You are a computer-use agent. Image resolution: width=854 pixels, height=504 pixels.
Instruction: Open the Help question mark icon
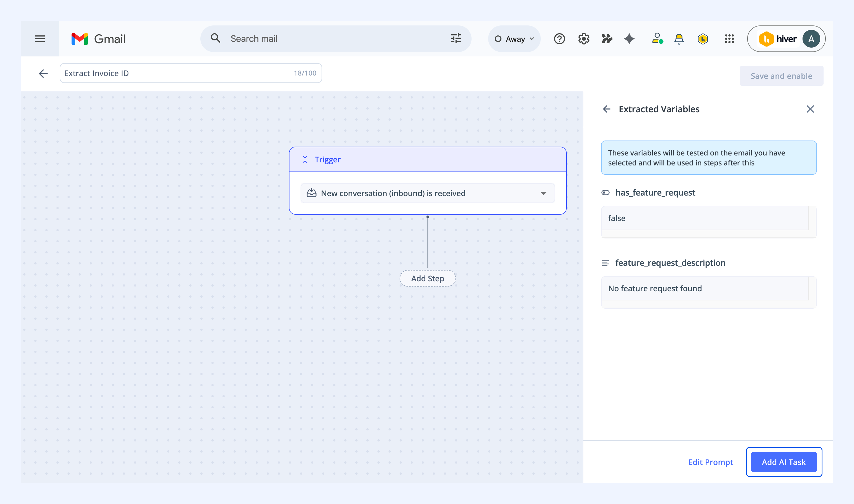point(559,39)
